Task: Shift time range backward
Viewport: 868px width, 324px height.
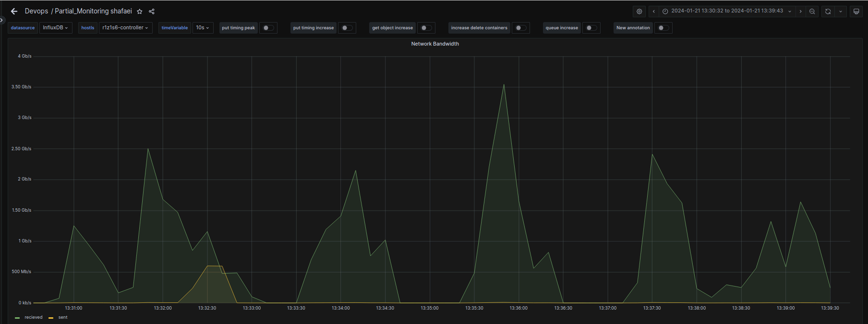Action: click(653, 12)
